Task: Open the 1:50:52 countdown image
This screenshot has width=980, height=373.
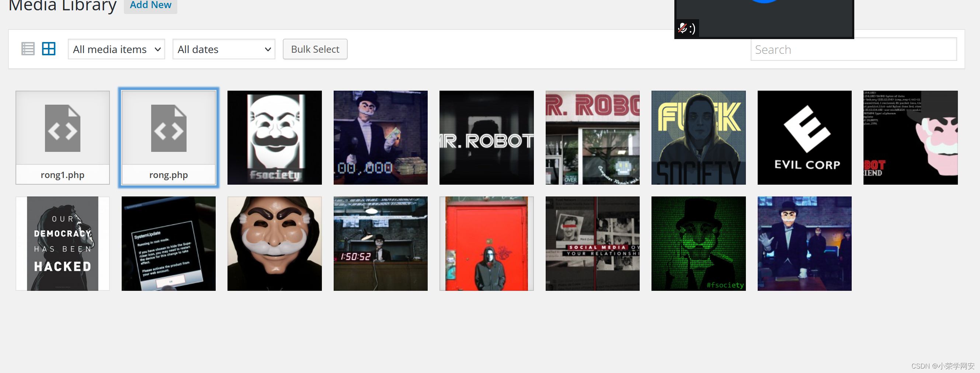Action: 380,244
